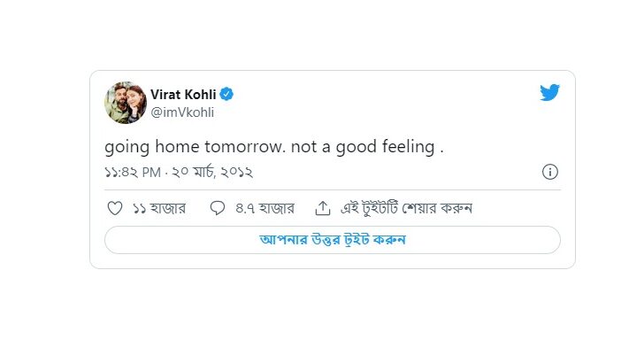Click the ১১:৪২ PM time in timestamp

pos(133,173)
